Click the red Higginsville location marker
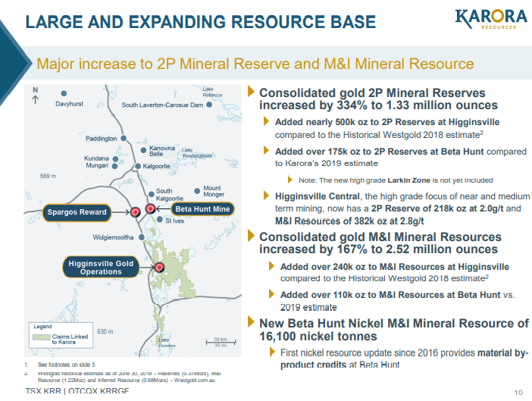This screenshot has width=532, height=401. click(159, 268)
